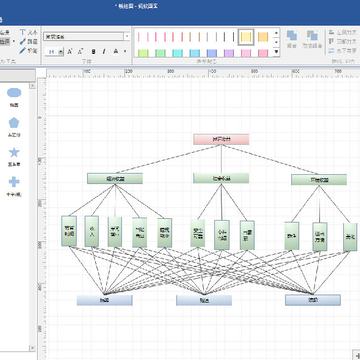Click the increase font size button
The width and height of the screenshot is (360, 360).
pyautogui.click(x=70, y=52)
